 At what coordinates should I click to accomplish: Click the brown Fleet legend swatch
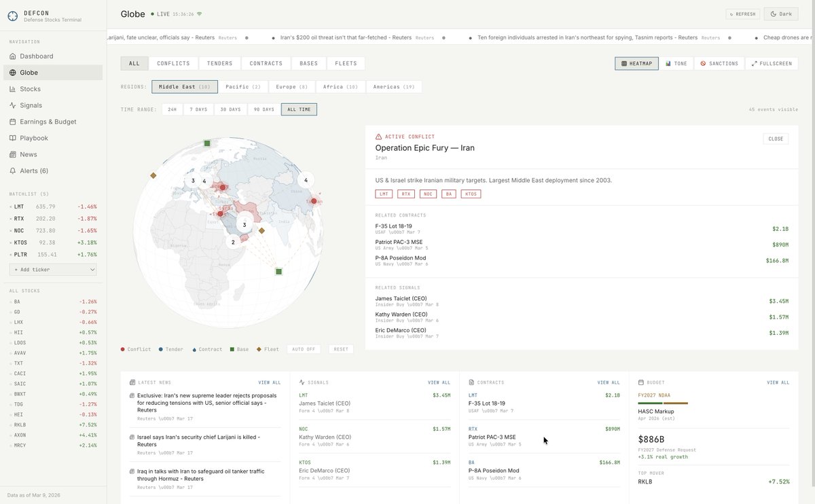[258, 349]
